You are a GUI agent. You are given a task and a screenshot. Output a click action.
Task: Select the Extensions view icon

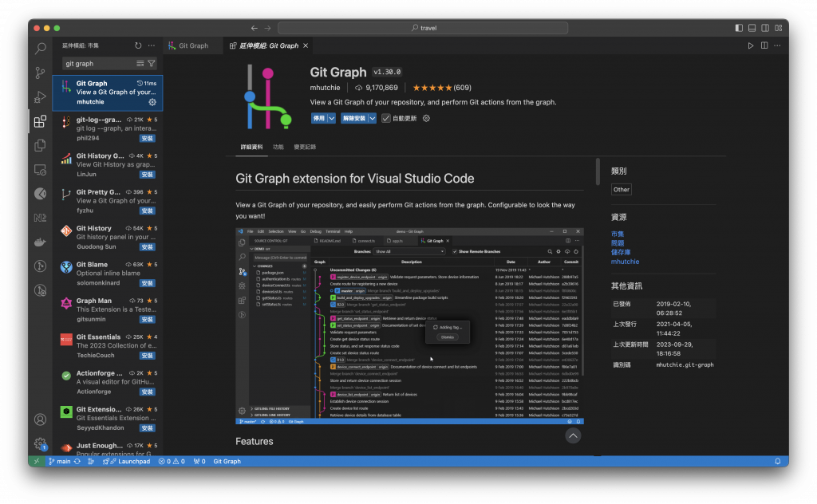[40, 121]
